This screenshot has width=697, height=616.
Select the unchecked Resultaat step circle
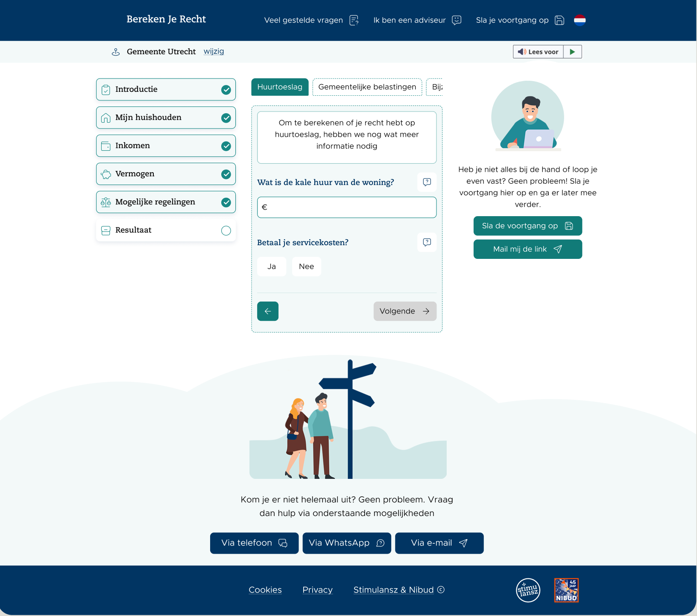coord(226,231)
